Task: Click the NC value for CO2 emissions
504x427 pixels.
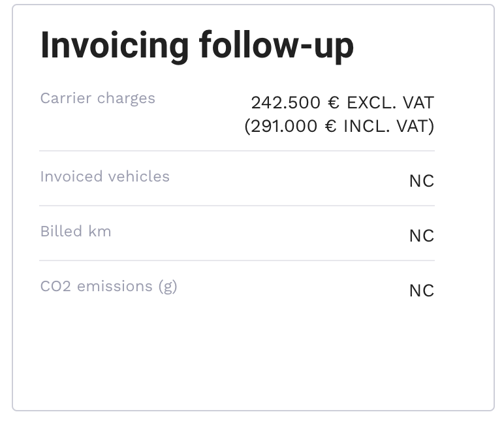Action: (x=421, y=291)
